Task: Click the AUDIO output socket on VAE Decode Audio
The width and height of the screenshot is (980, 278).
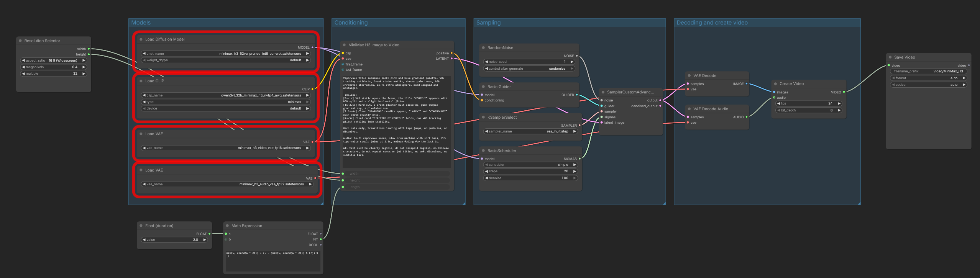Action: (x=746, y=117)
